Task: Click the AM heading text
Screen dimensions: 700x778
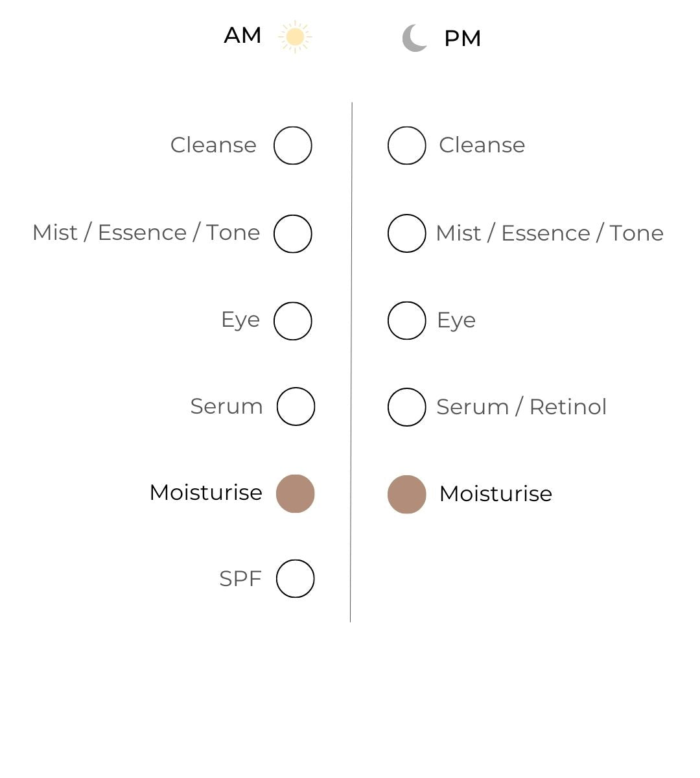Action: 242,36
